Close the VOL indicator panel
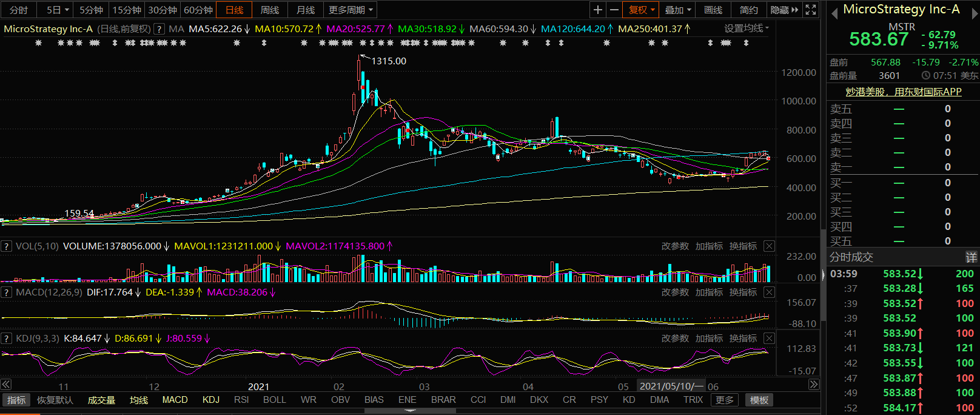Image resolution: width=980 pixels, height=415 pixels. tap(769, 246)
